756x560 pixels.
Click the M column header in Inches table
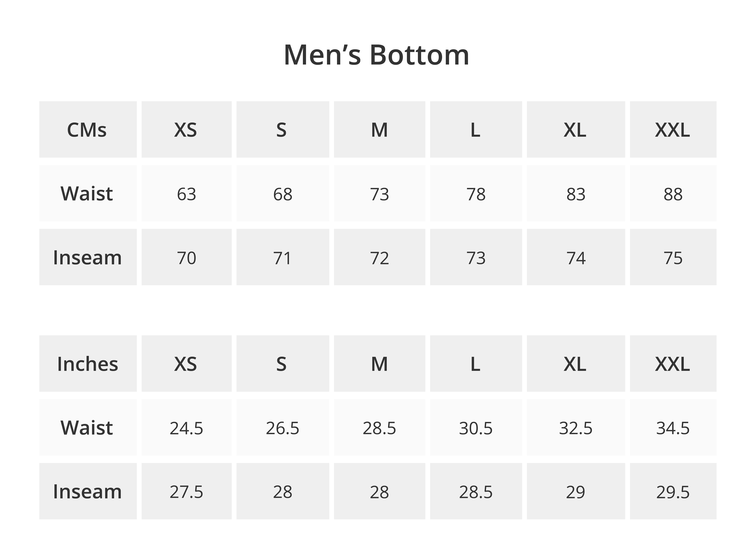(x=379, y=364)
